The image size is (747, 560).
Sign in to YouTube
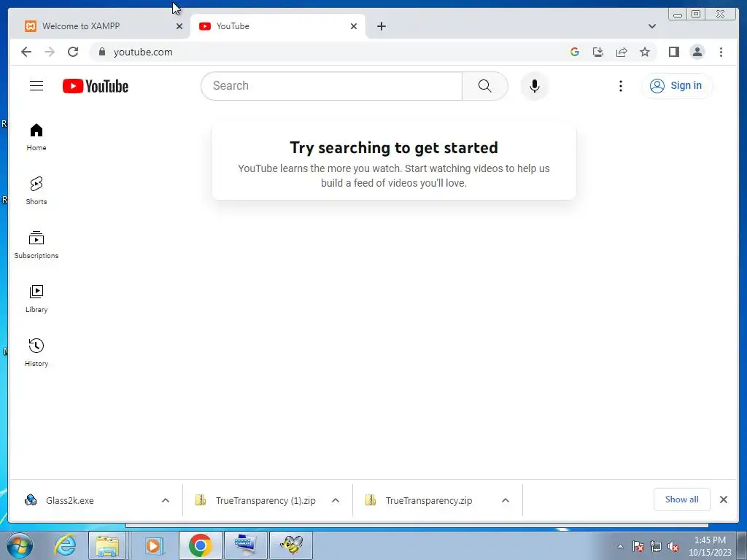tap(676, 86)
